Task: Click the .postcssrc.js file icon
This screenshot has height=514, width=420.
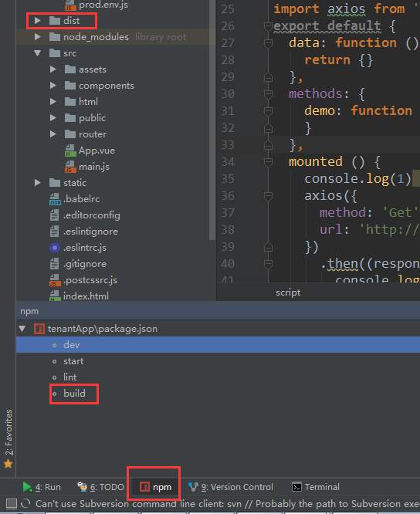Action: point(55,280)
